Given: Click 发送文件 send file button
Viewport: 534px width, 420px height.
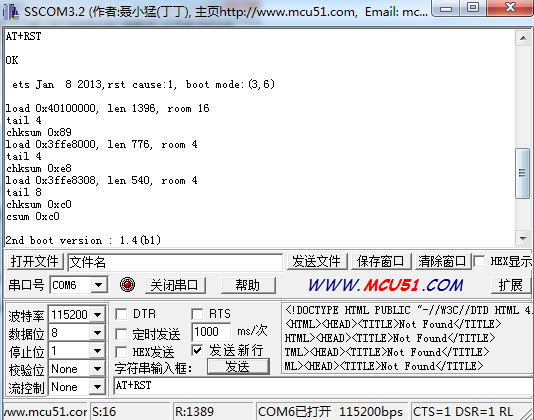Looking at the screenshot, I should coord(316,262).
